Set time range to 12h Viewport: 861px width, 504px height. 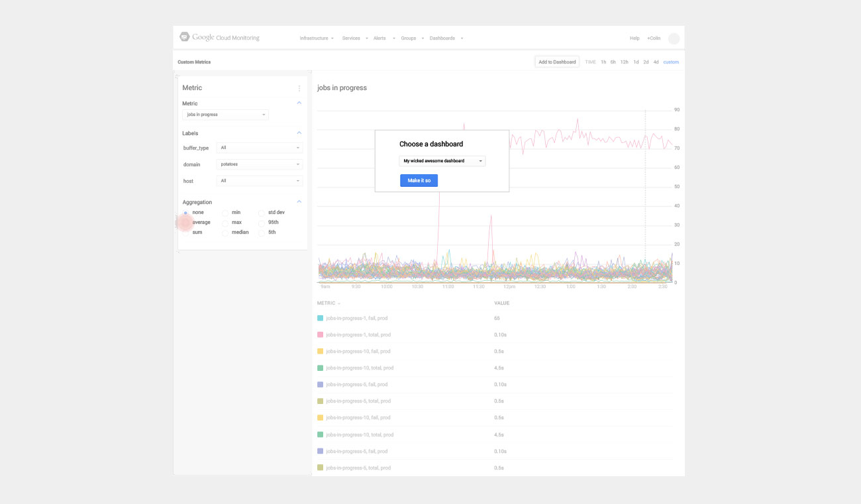(624, 62)
